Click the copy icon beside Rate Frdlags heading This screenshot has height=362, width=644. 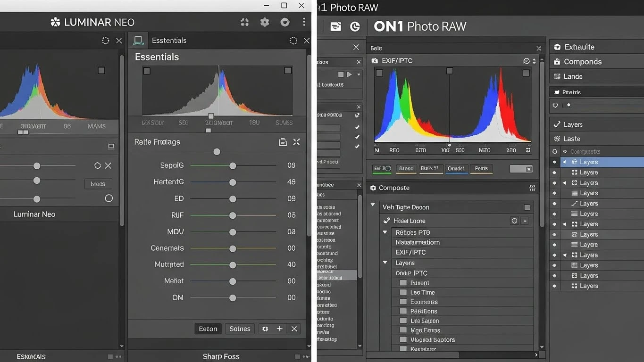(x=283, y=141)
